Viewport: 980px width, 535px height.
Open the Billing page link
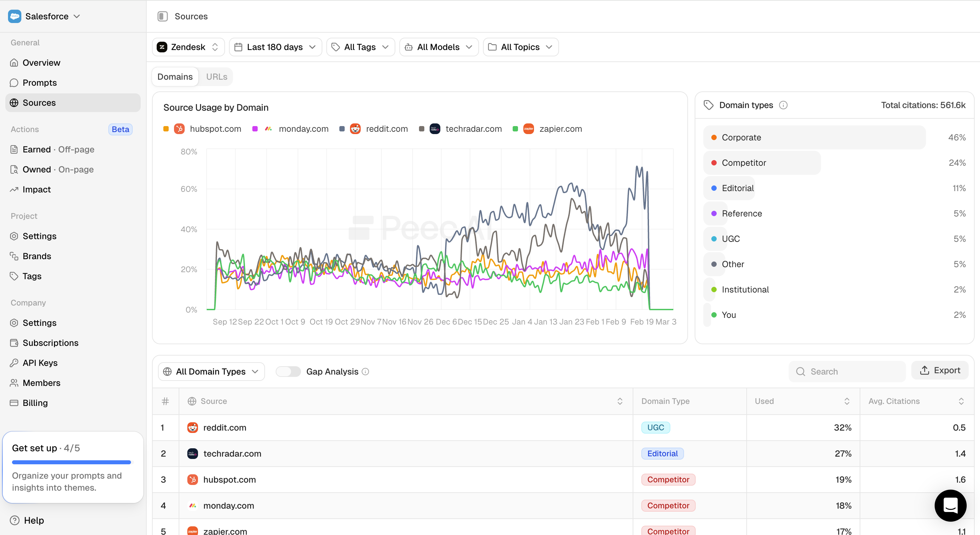[35, 403]
